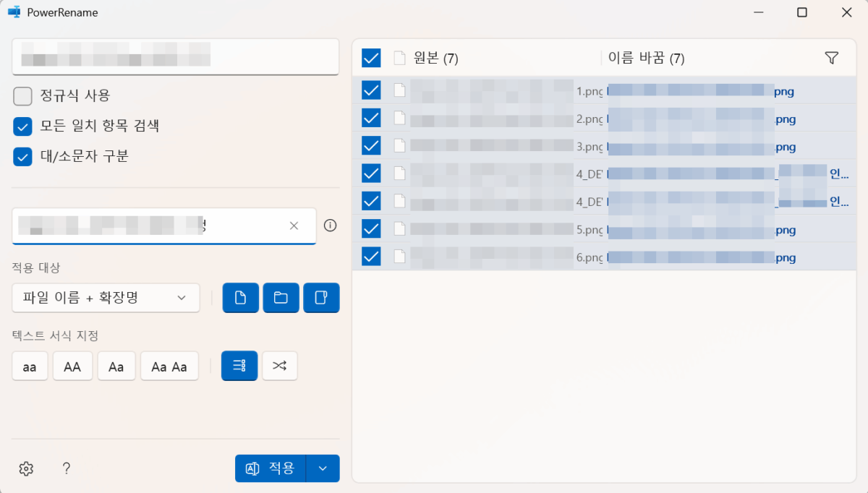
Task: Uncheck 모든 일치 항목 검색
Action: pos(22,124)
